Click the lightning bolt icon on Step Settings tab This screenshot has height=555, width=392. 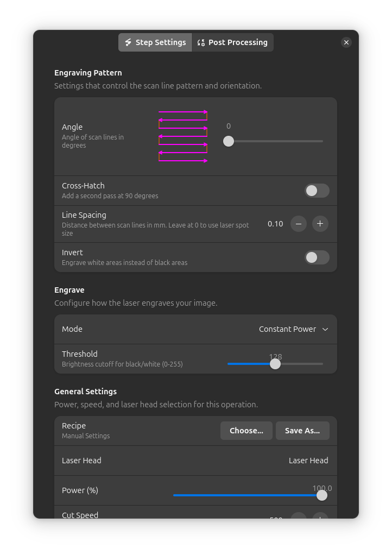[128, 42]
